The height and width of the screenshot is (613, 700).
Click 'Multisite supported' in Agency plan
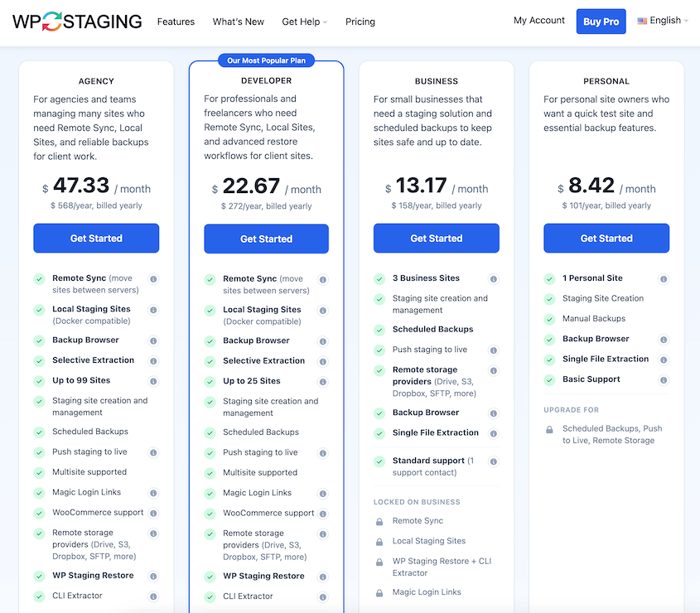[x=89, y=472]
